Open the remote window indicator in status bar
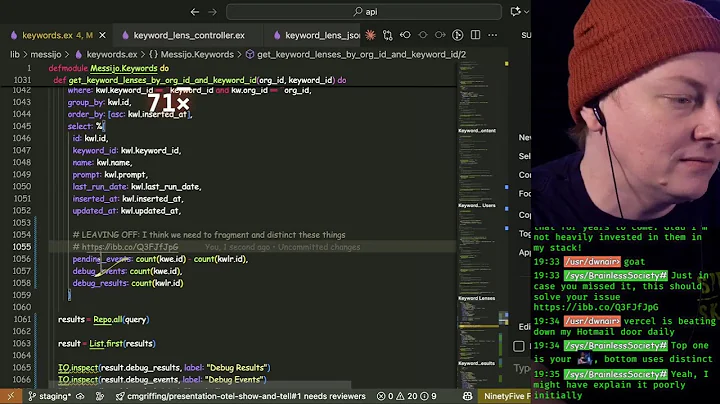 click(11, 396)
